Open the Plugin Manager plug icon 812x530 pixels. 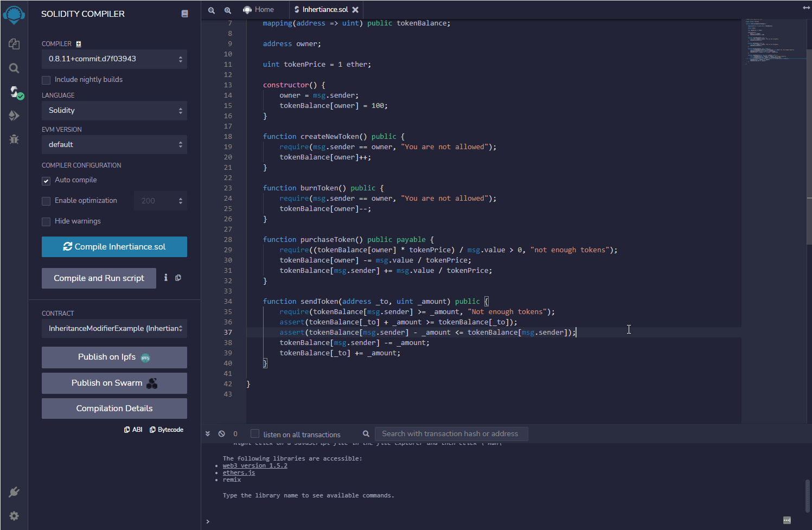point(14,492)
